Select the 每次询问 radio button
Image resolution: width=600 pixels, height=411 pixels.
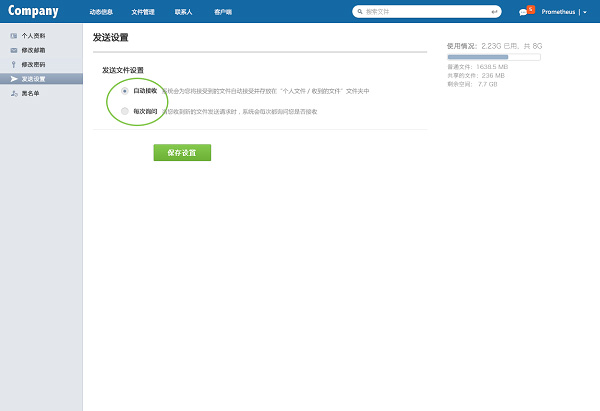tap(124, 111)
